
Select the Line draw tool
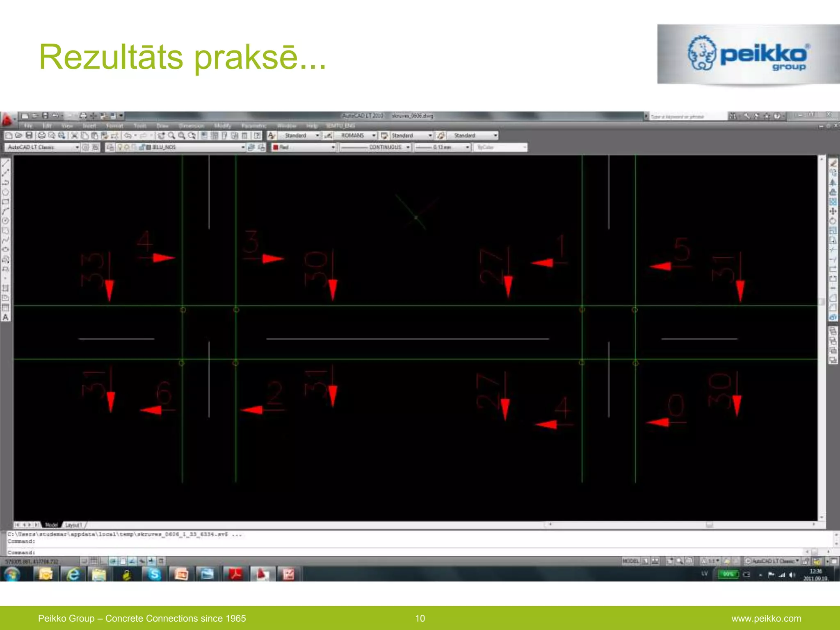coord(6,163)
